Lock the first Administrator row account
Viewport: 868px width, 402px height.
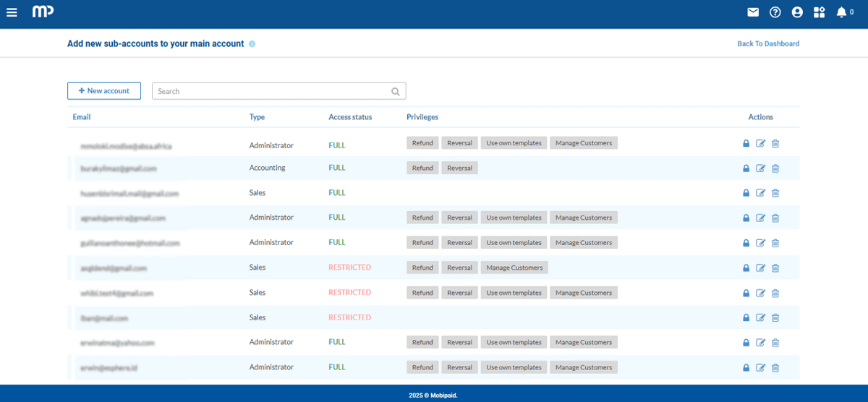point(746,143)
